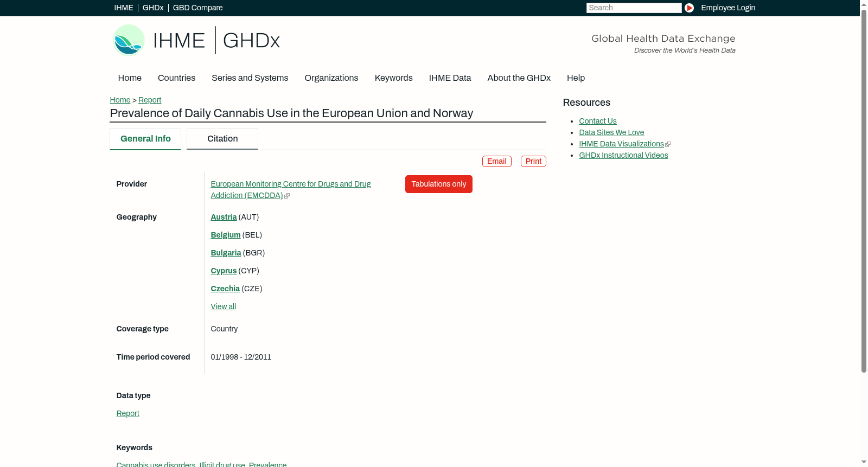Click the Home breadcrumb link
Viewport: 868px width, 467px height.
point(120,100)
